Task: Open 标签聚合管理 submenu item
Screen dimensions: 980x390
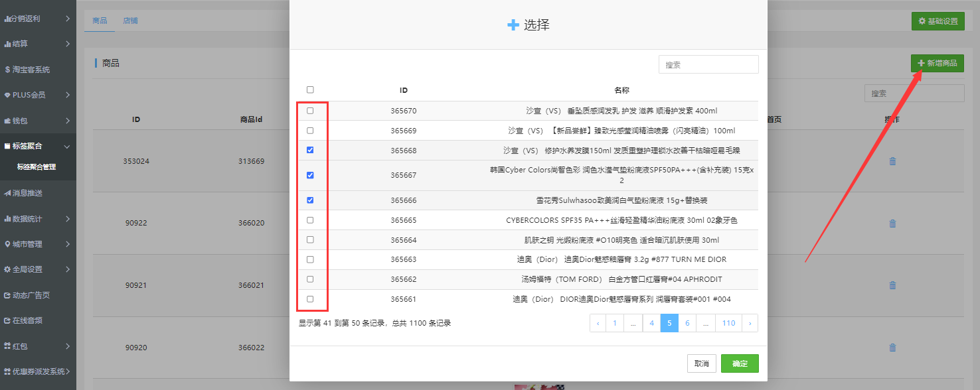Action: coord(37,167)
